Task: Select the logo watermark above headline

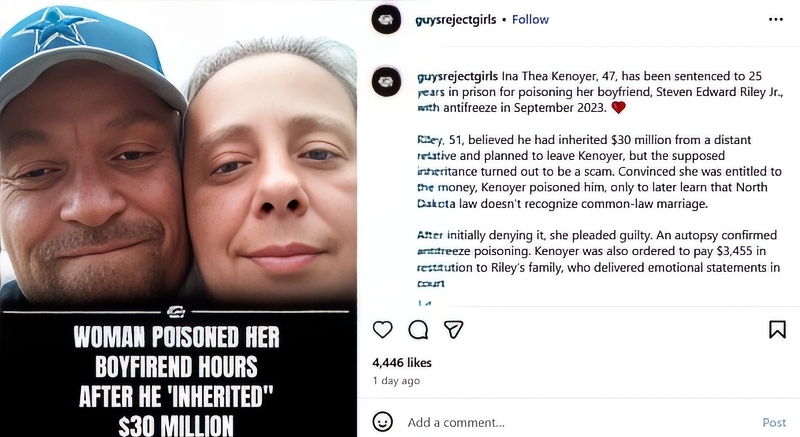Action: tap(176, 312)
